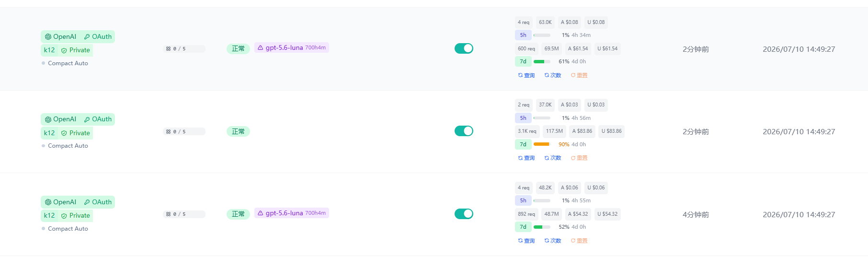Click Compact Auto label in second row
868x257 pixels.
tap(68, 146)
